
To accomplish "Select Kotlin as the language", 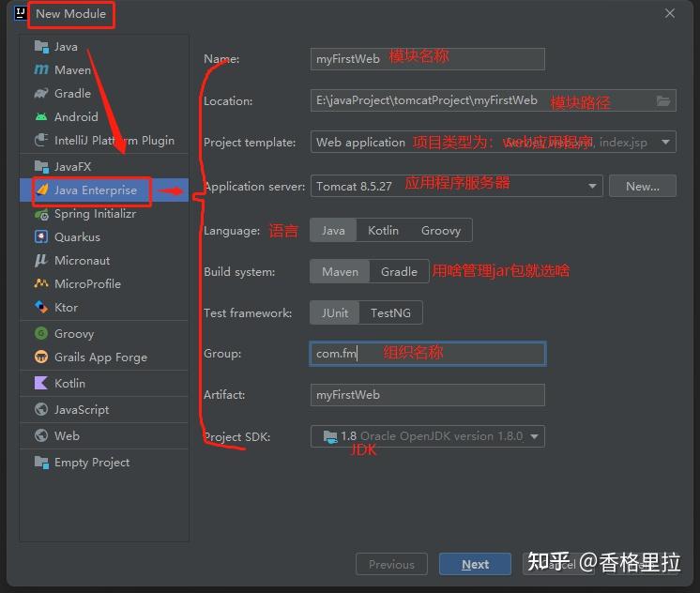I will point(383,231).
